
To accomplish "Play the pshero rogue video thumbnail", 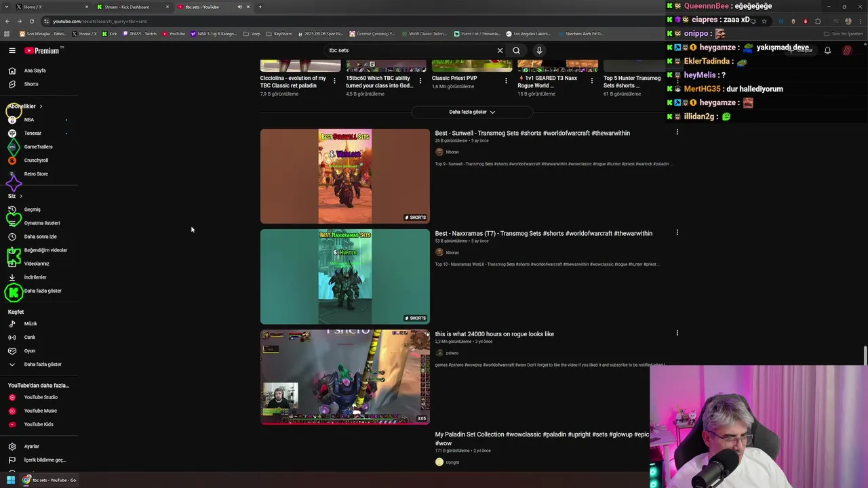I will pyautogui.click(x=345, y=377).
